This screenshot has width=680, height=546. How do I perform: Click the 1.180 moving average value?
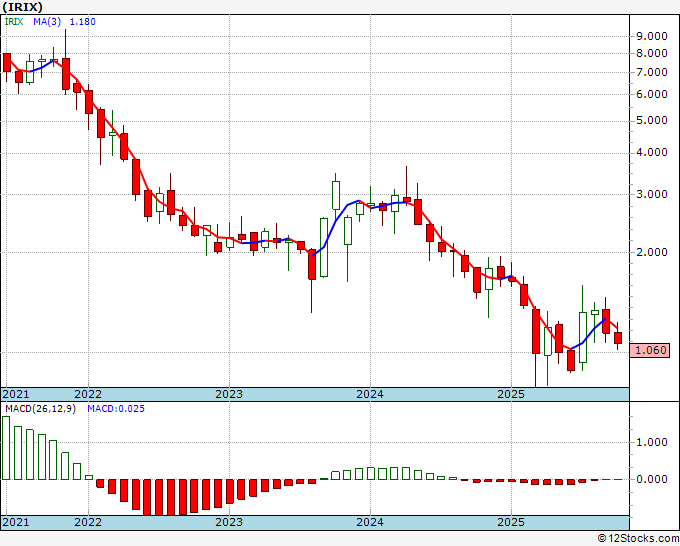coord(82,22)
